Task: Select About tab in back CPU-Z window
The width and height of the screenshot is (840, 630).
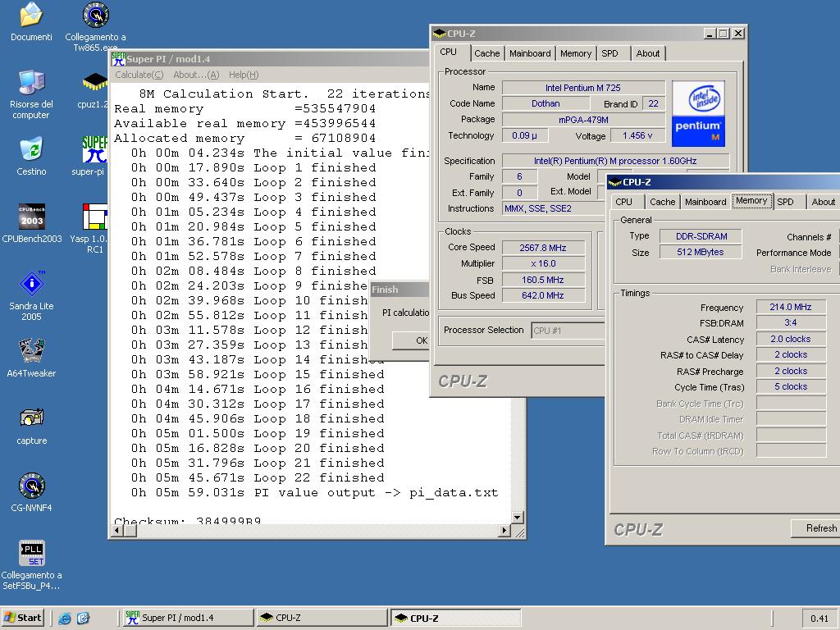Action: (648, 53)
